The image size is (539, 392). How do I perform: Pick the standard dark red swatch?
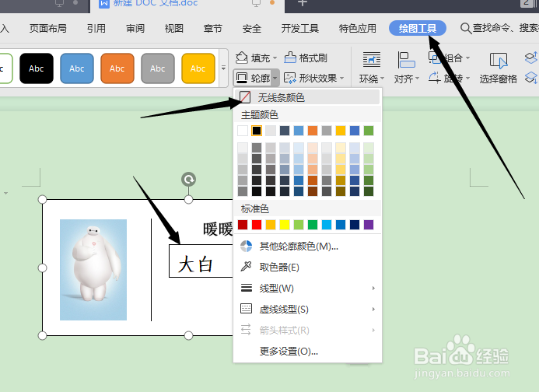243,225
